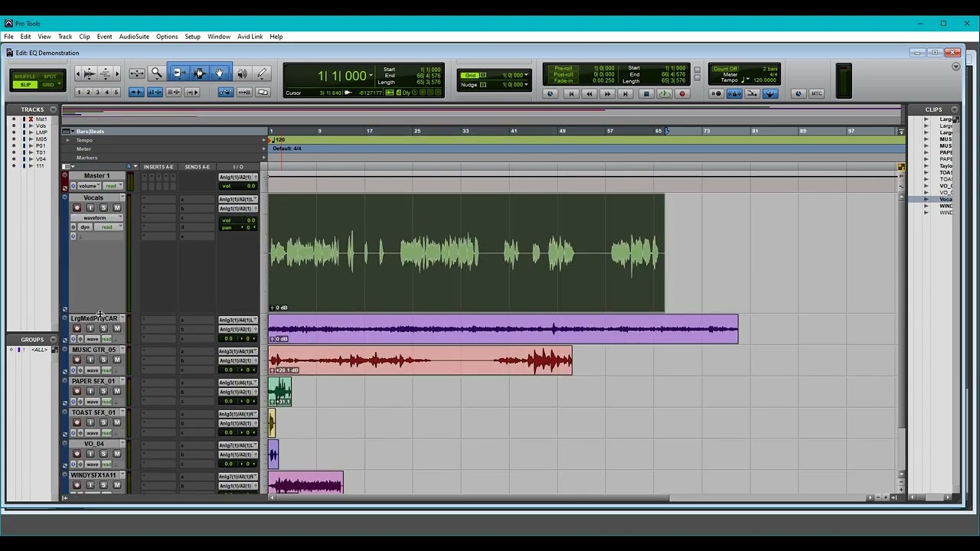Mute the MUSIC GTR_05 track

[x=117, y=360]
